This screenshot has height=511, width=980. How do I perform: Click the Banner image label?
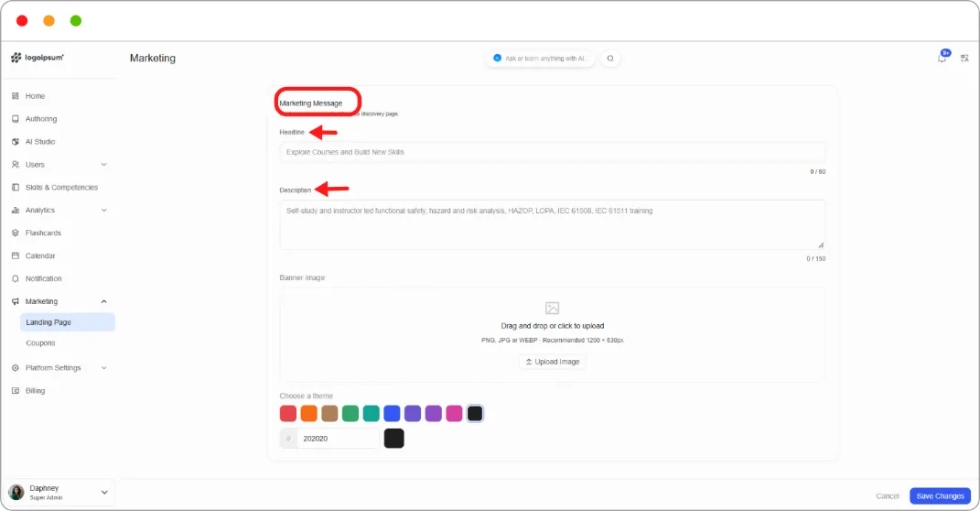coord(302,277)
